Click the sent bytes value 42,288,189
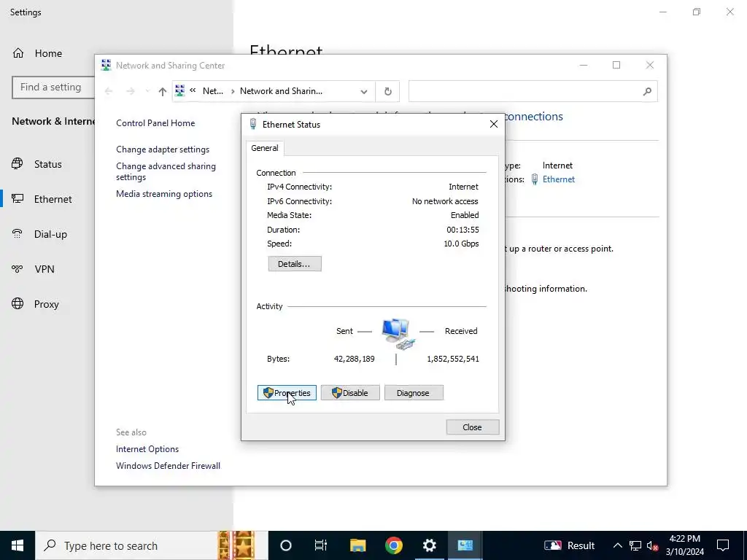This screenshot has width=747, height=560. (354, 359)
